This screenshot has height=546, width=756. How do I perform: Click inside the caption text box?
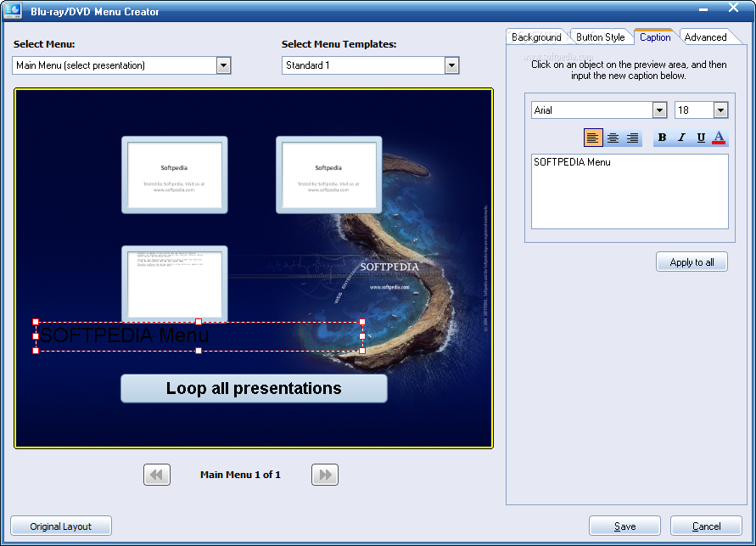tap(630, 192)
